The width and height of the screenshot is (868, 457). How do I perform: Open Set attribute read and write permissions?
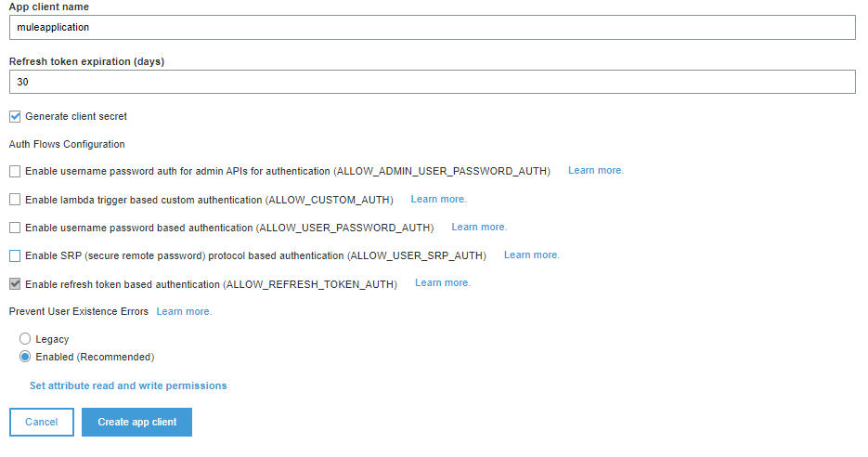[128, 385]
